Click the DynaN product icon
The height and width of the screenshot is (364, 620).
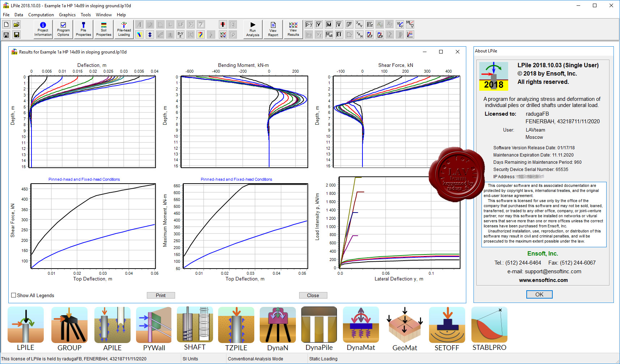tap(278, 325)
